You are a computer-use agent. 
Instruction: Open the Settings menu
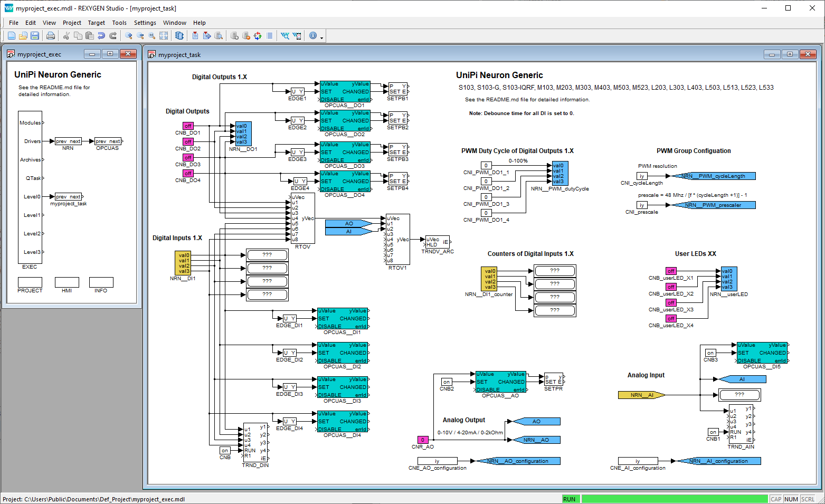pyautogui.click(x=145, y=23)
